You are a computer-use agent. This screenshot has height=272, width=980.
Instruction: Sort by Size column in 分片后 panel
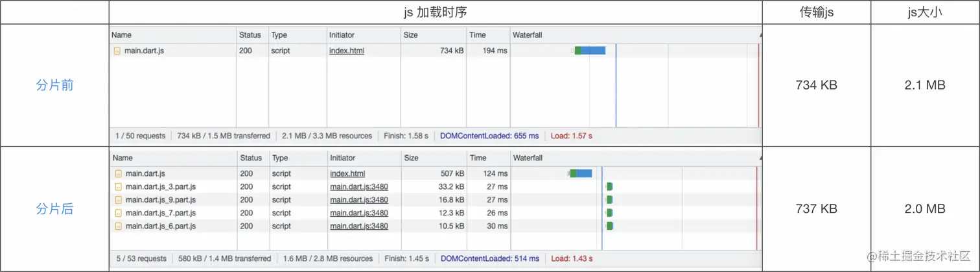(412, 158)
